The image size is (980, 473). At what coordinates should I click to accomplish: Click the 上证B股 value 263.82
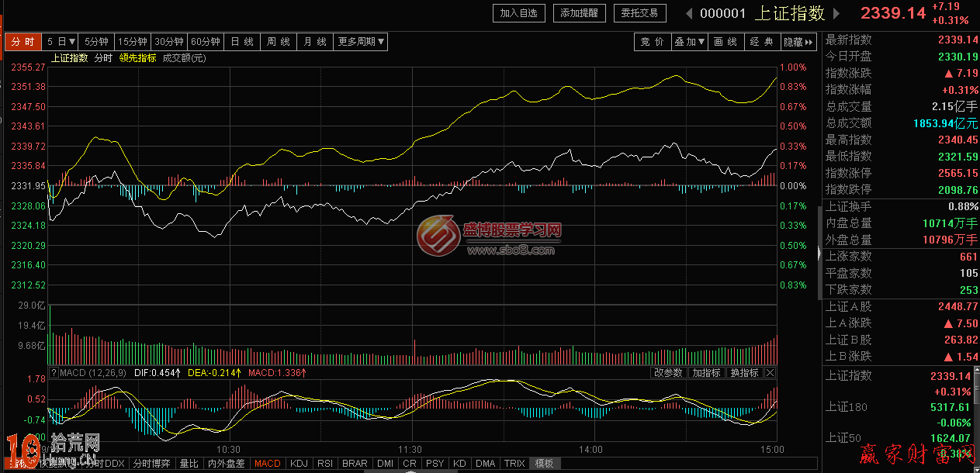962,340
